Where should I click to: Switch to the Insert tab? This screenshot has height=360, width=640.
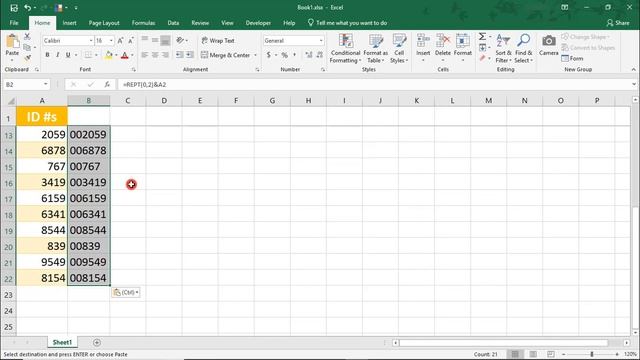click(69, 23)
